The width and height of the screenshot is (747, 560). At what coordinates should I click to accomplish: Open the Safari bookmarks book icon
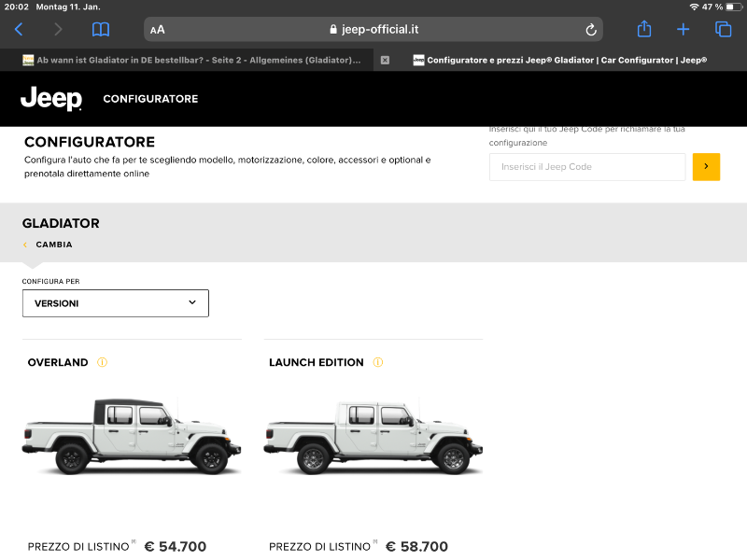point(101,29)
